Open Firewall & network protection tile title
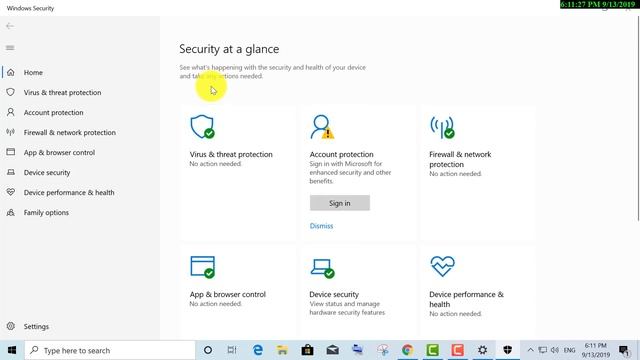640x360 pixels. [x=460, y=159]
